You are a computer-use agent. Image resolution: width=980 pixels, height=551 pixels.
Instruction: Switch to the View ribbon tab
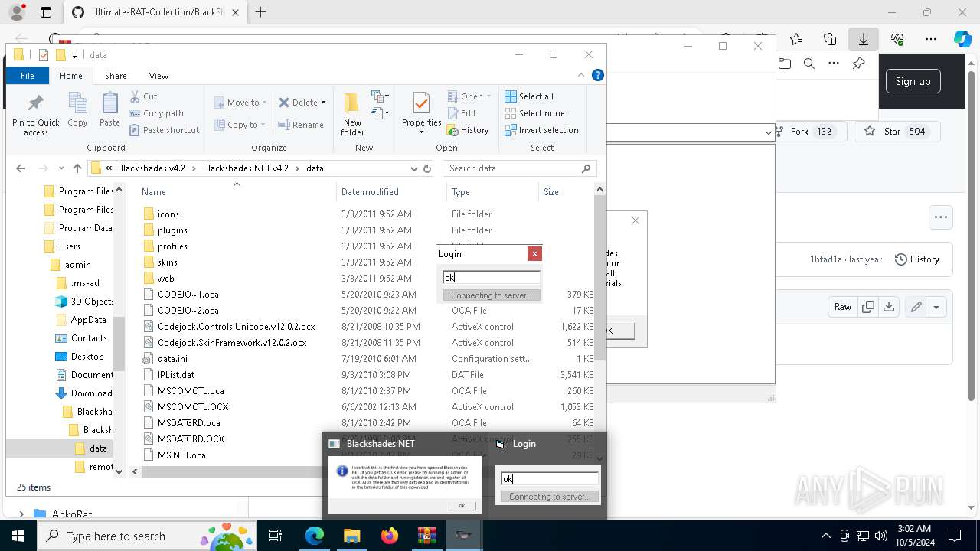pos(158,76)
